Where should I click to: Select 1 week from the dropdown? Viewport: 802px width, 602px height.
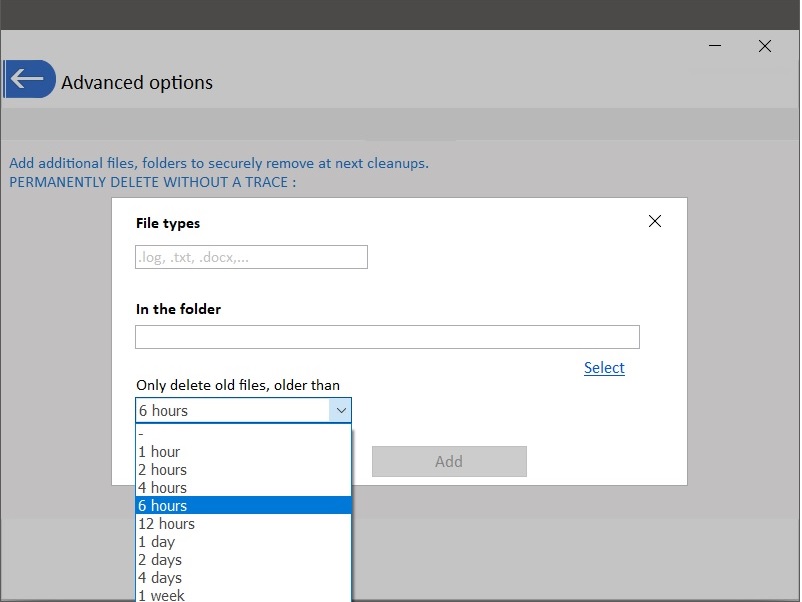243,595
